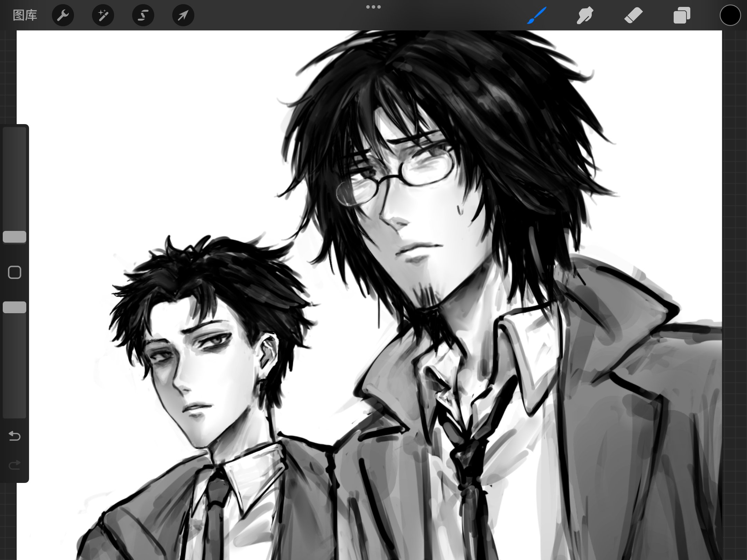The width and height of the screenshot is (747, 560).
Task: Undo the last stroke with sidebar arrow
Action: click(15, 436)
